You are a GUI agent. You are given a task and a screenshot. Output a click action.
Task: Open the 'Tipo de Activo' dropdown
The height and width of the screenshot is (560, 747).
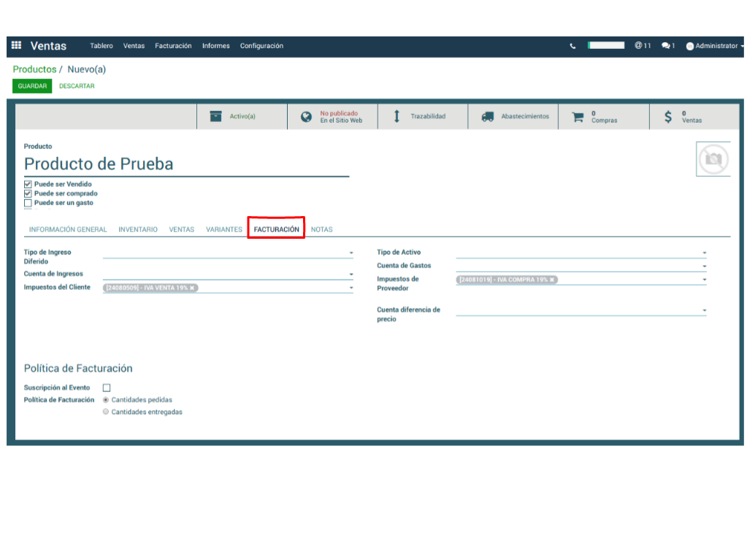[x=704, y=253]
